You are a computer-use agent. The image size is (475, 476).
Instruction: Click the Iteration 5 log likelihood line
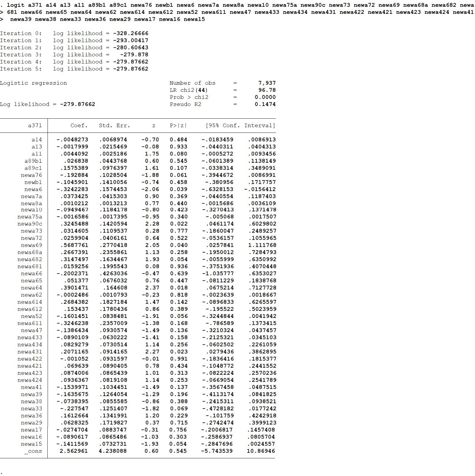pyautogui.click(x=74, y=69)
